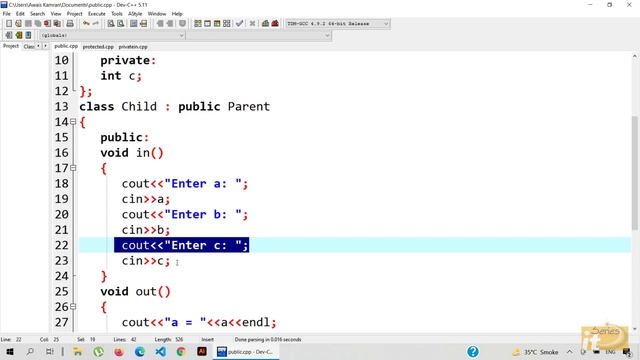Collapse the code fold at line 26

coord(73,306)
